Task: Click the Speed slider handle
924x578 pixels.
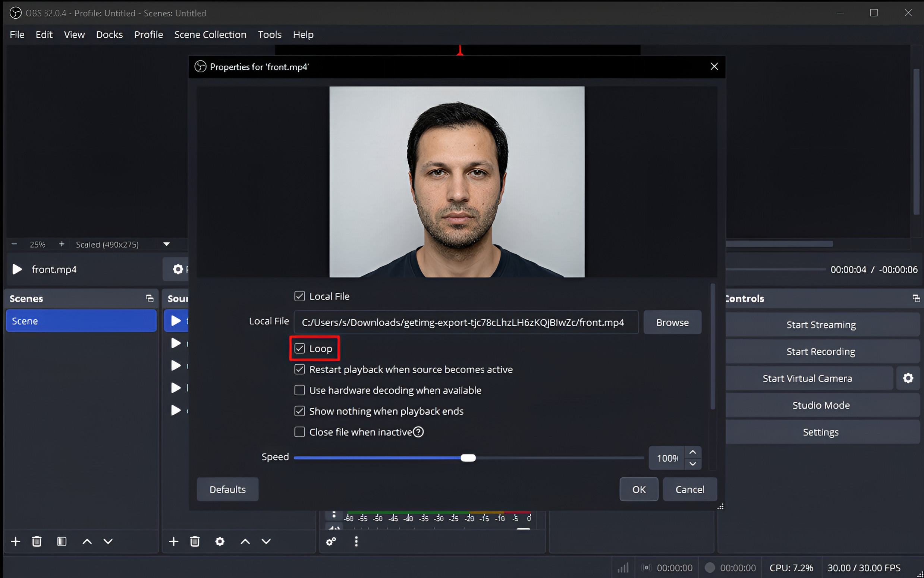Action: click(468, 458)
